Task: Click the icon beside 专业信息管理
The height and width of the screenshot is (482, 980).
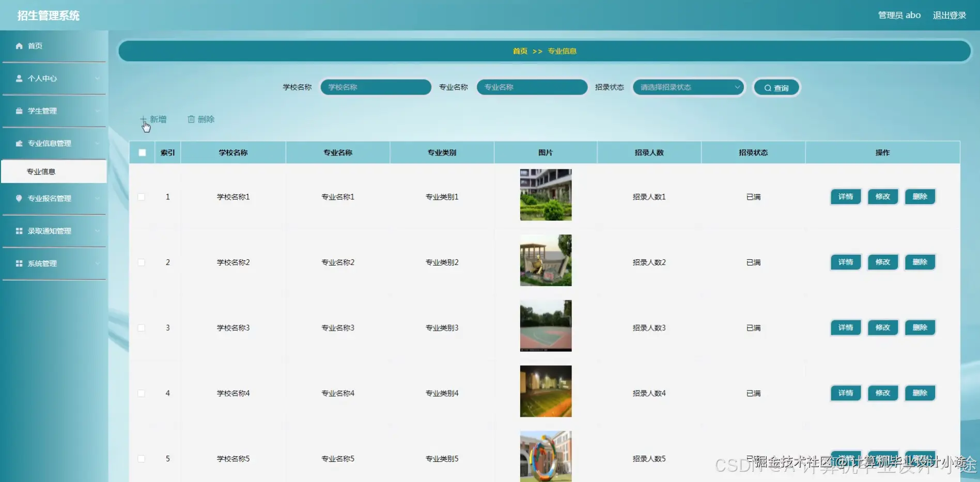Action: click(19, 144)
